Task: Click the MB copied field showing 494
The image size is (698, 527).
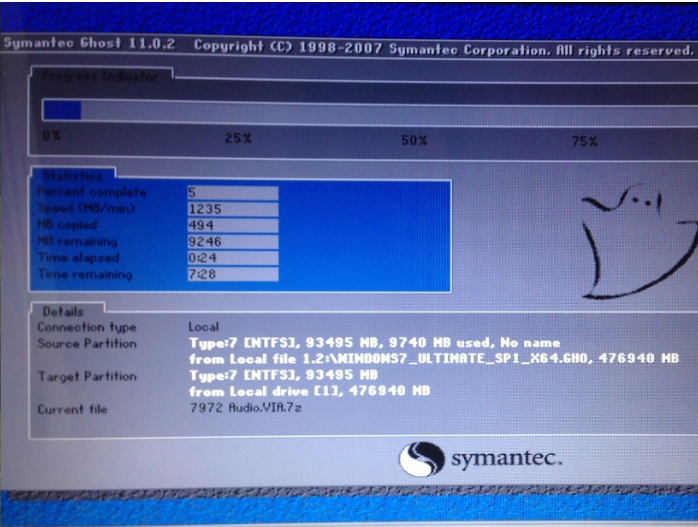Action: point(233,225)
